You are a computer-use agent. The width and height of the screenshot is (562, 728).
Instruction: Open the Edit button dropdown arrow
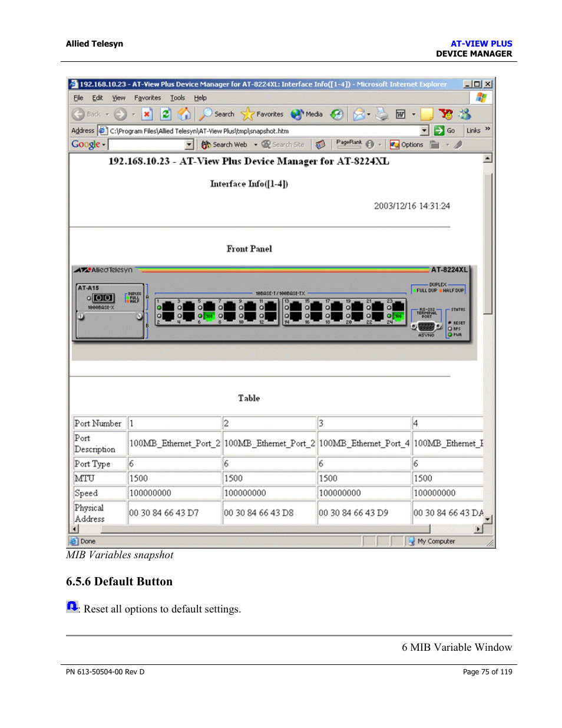tap(414, 114)
